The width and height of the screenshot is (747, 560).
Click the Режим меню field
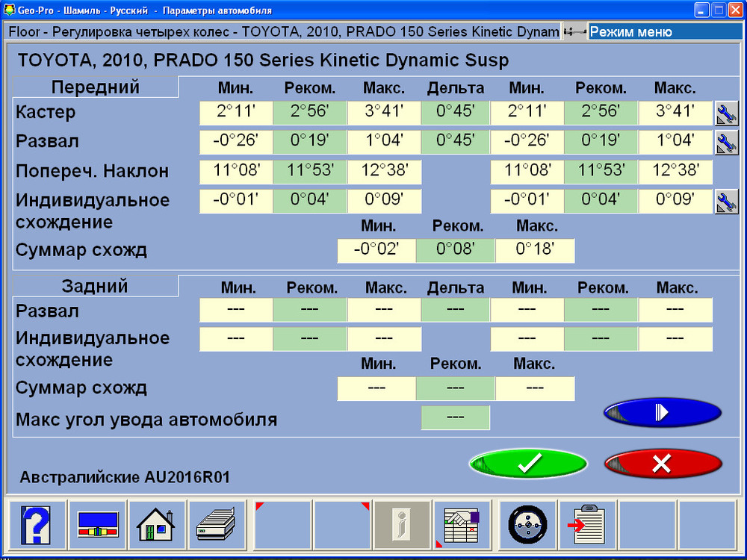pyautogui.click(x=665, y=32)
